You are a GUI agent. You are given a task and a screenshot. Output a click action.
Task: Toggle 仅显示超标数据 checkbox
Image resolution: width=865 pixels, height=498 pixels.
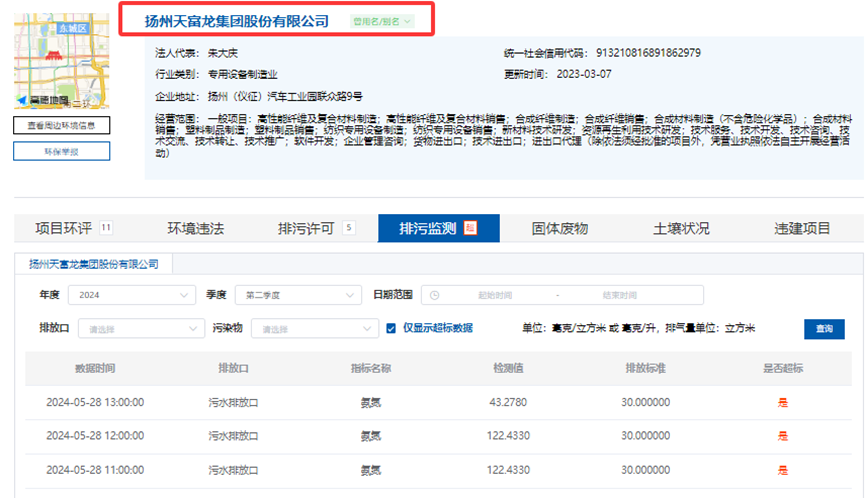tap(391, 329)
